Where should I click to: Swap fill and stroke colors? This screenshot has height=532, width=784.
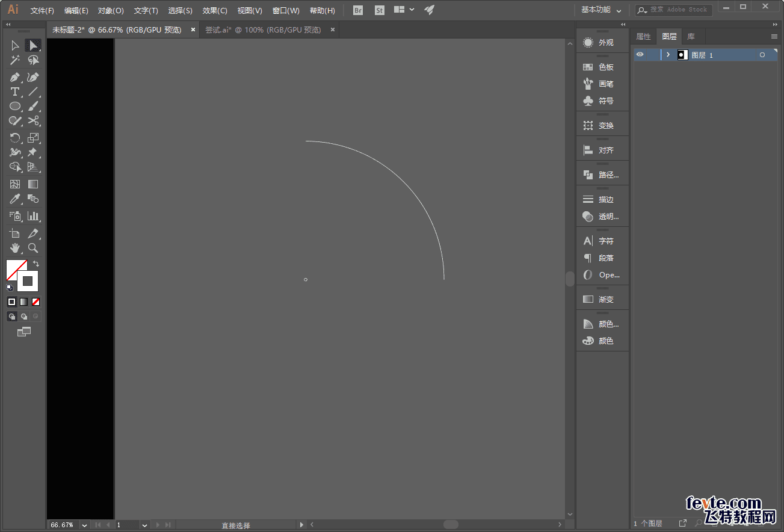point(36,264)
